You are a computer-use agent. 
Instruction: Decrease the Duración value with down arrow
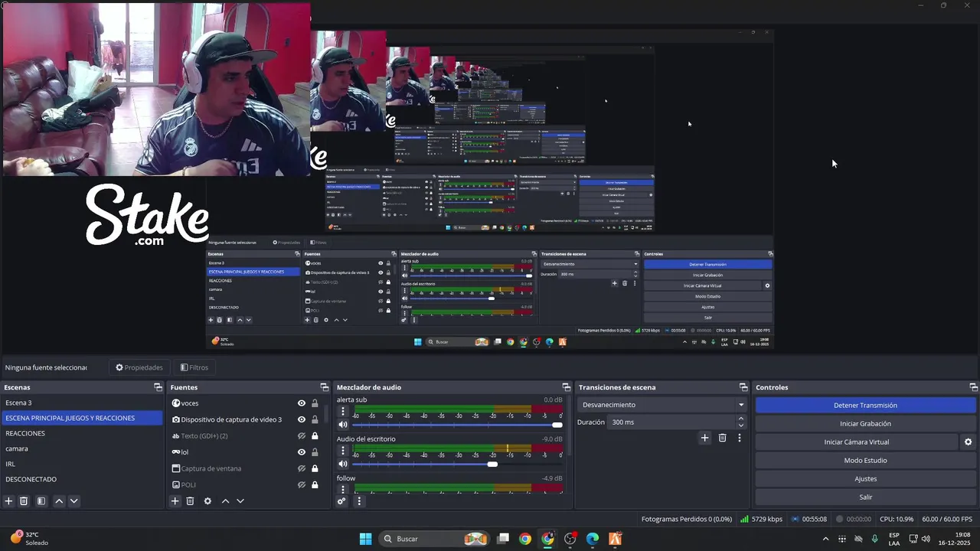coord(740,425)
